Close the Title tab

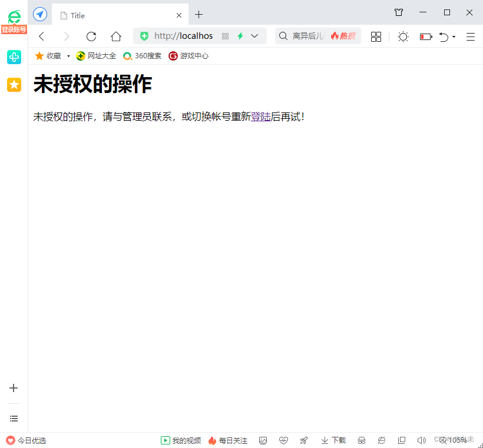pos(179,15)
